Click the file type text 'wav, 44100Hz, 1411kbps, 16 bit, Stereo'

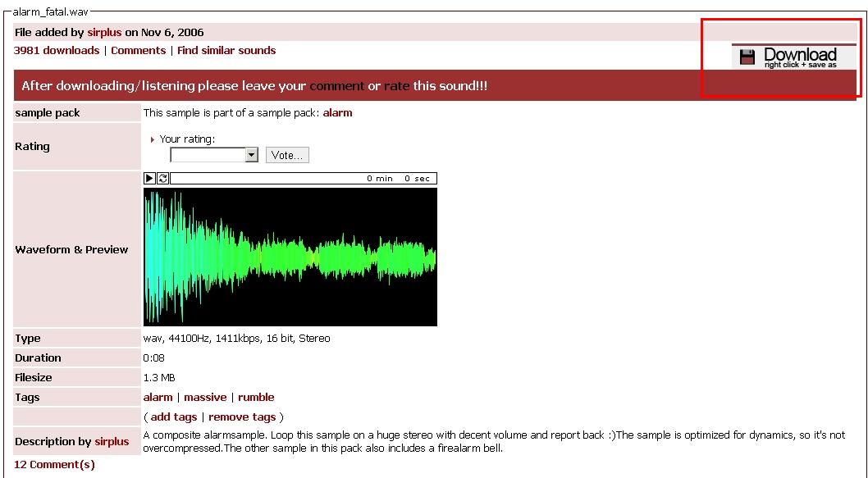pos(236,338)
